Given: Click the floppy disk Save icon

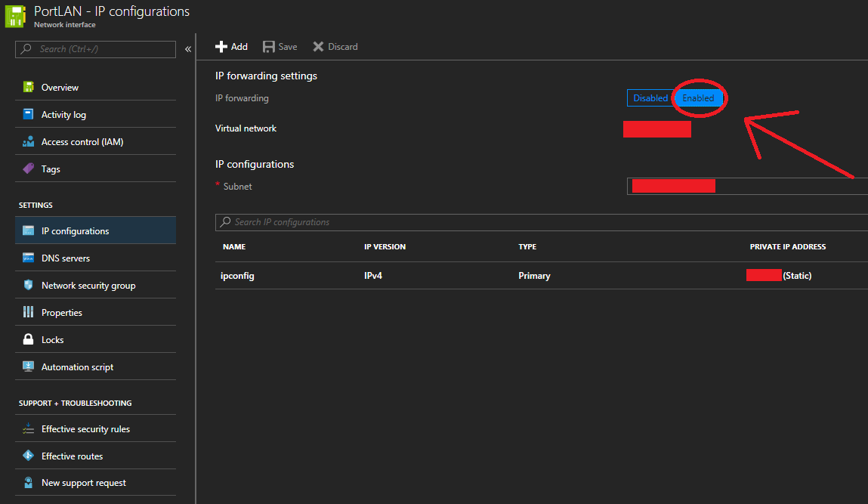Looking at the screenshot, I should [x=268, y=47].
